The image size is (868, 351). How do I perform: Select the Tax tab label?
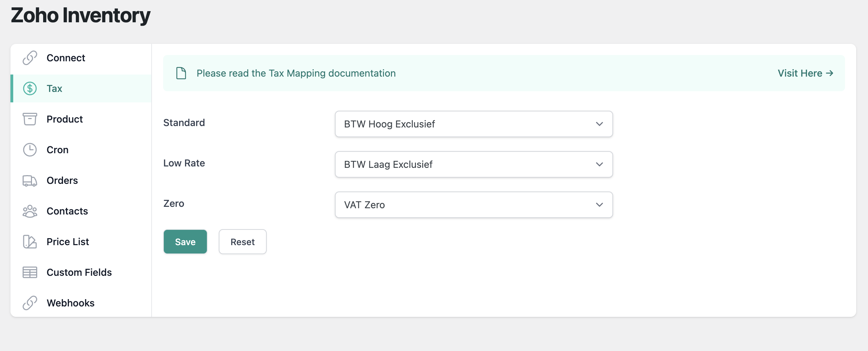click(55, 88)
